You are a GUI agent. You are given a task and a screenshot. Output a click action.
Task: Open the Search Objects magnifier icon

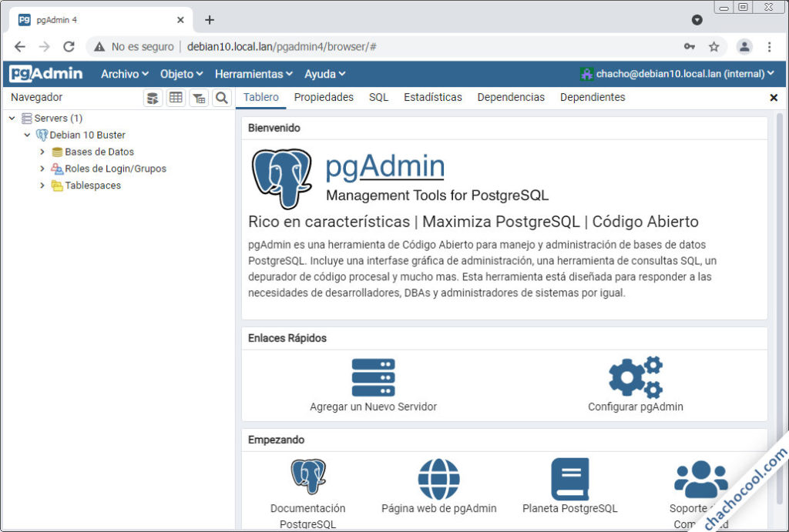(221, 98)
